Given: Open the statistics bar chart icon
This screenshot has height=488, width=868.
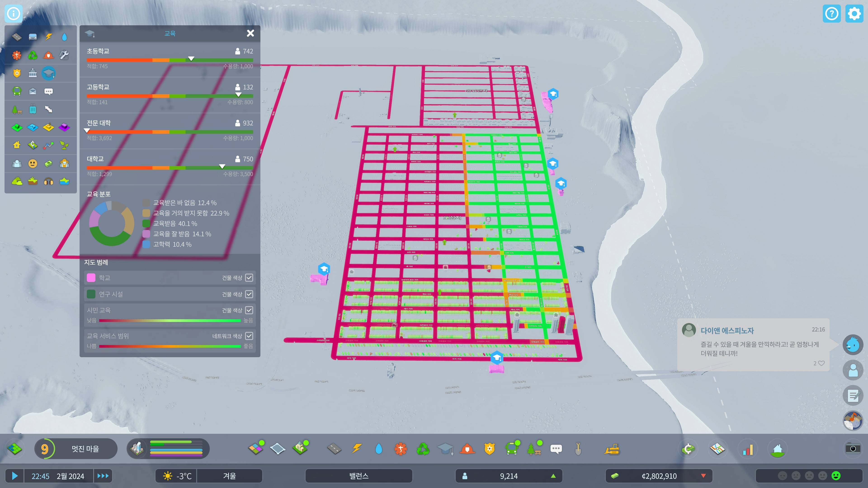Looking at the screenshot, I should coord(747,449).
